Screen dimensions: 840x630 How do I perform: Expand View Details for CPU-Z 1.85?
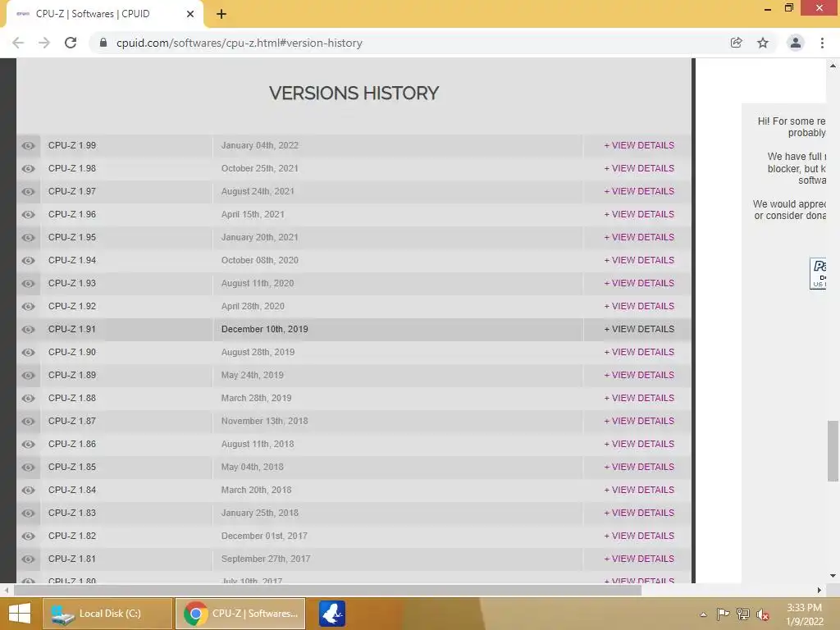(x=639, y=468)
